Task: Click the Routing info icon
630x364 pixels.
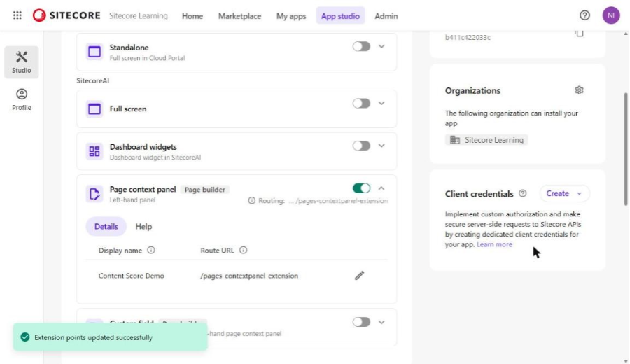Action: click(251, 200)
